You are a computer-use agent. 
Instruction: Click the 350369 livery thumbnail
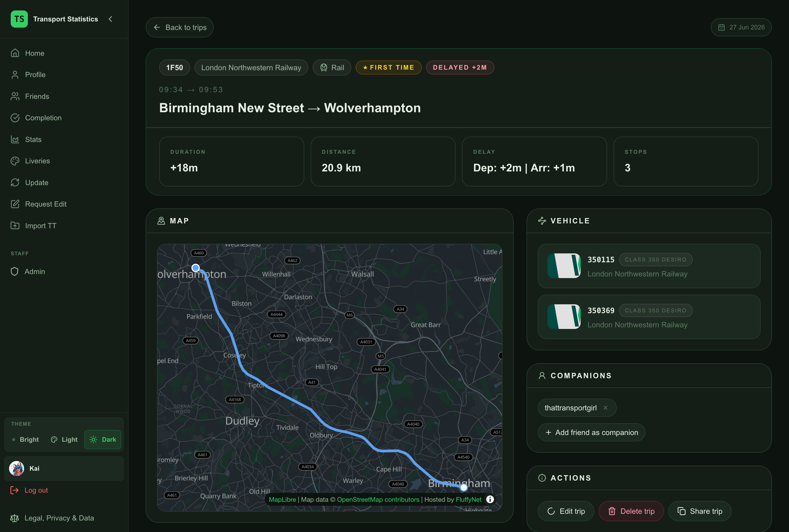click(x=564, y=317)
